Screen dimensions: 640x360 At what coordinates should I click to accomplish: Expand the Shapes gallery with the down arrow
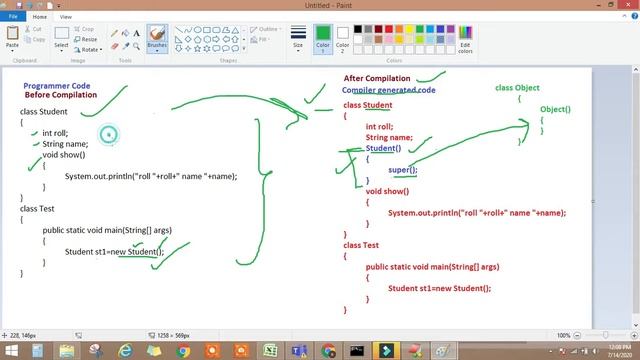tap(244, 49)
